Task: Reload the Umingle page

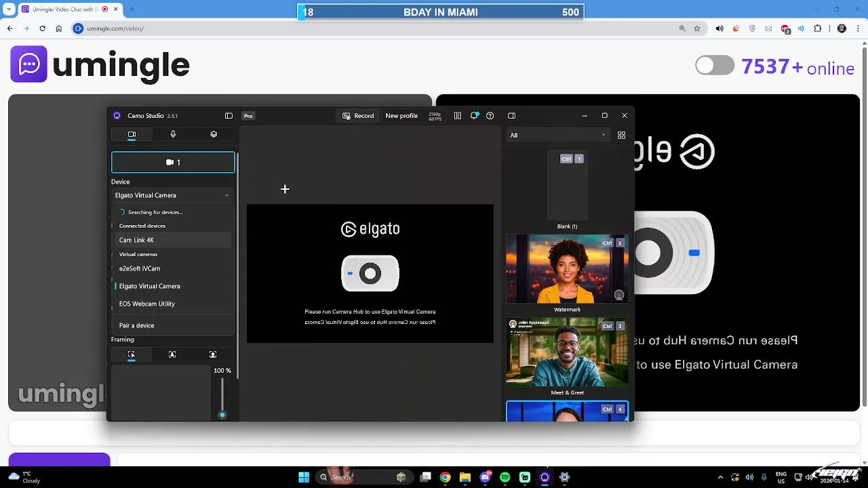Action: pyautogui.click(x=42, y=28)
